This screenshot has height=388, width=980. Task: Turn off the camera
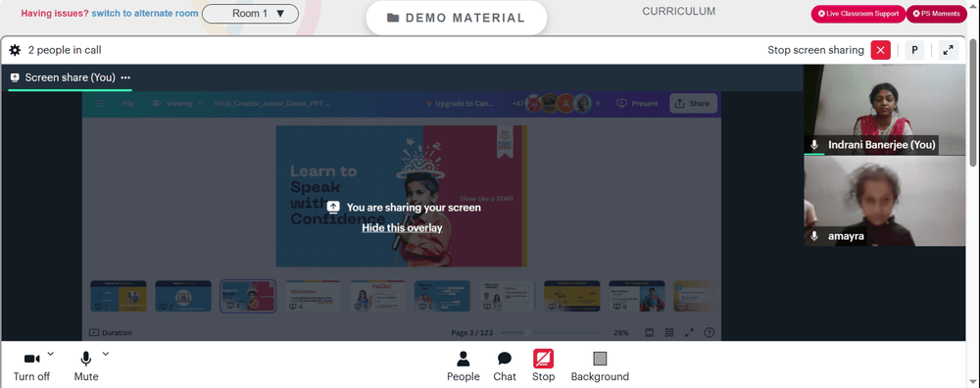pyautogui.click(x=32, y=366)
